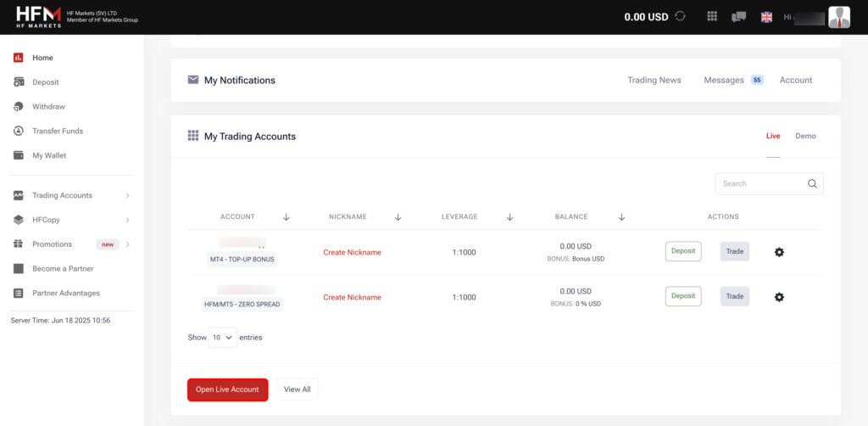Open the Account notifications tab

(796, 81)
